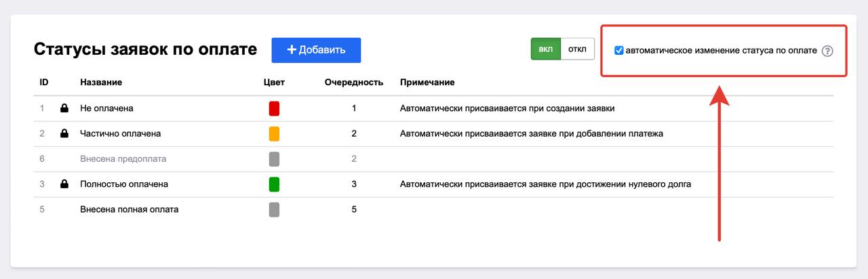Click the orange color swatch

(274, 133)
